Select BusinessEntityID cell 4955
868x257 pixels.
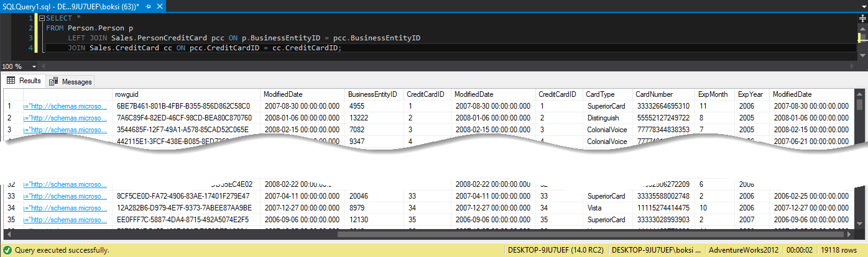(374, 106)
